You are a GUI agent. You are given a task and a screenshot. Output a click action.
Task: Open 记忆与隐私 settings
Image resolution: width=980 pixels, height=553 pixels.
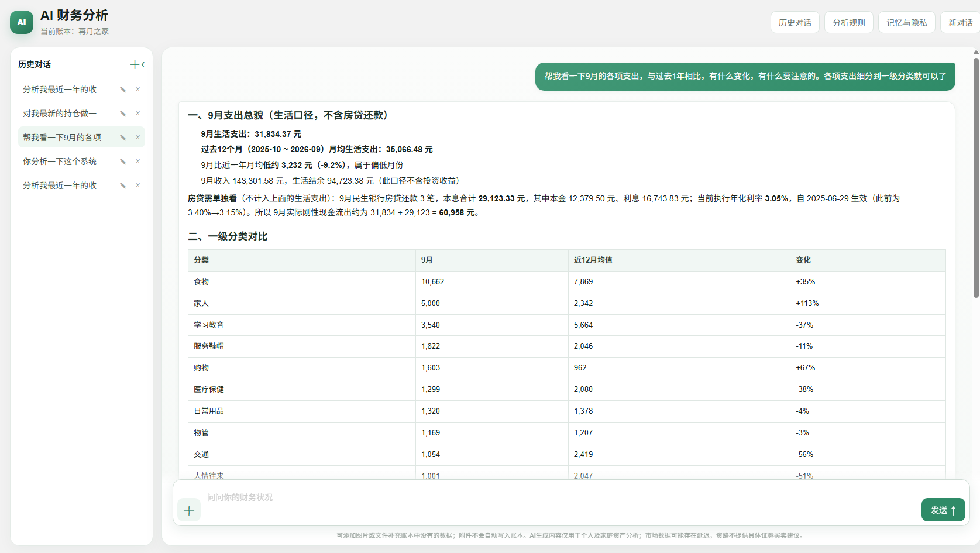(x=906, y=23)
